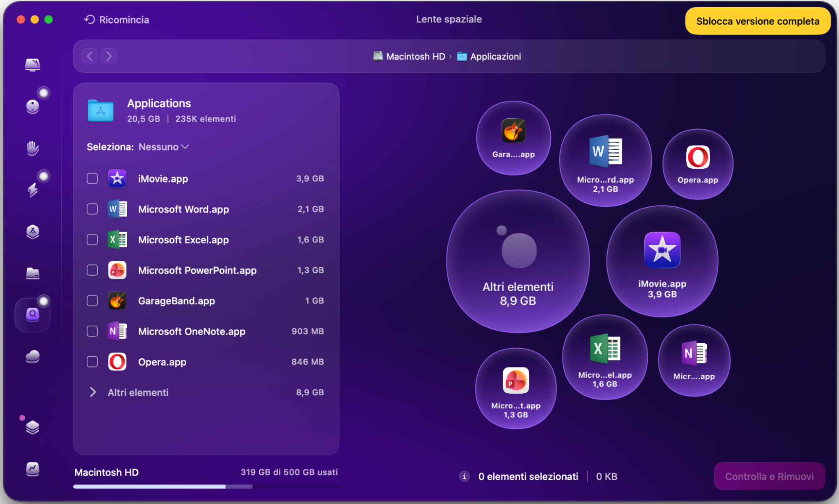
Task: Select the Altri elementi 8,9 GB bubble
Action: point(518,261)
